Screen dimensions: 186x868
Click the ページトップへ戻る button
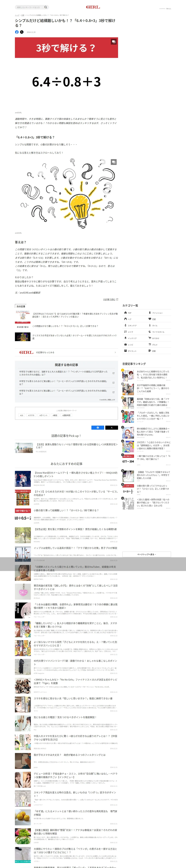coord(146,554)
